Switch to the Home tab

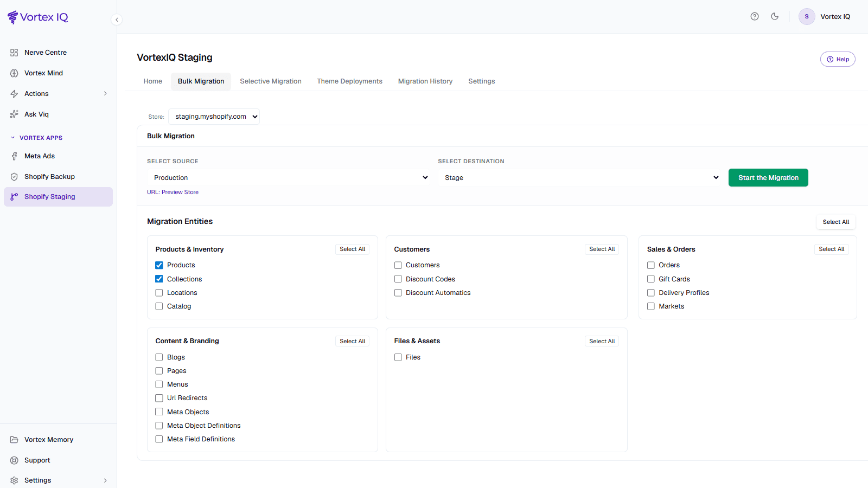(x=153, y=81)
